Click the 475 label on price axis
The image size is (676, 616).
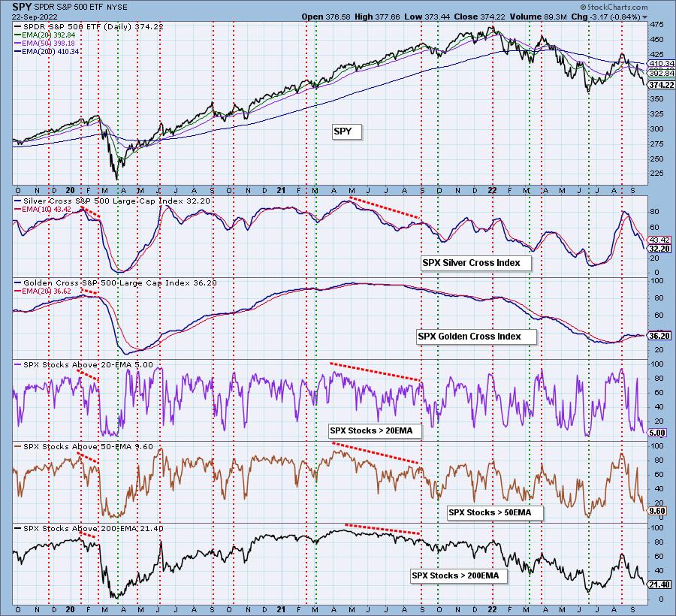(657, 25)
